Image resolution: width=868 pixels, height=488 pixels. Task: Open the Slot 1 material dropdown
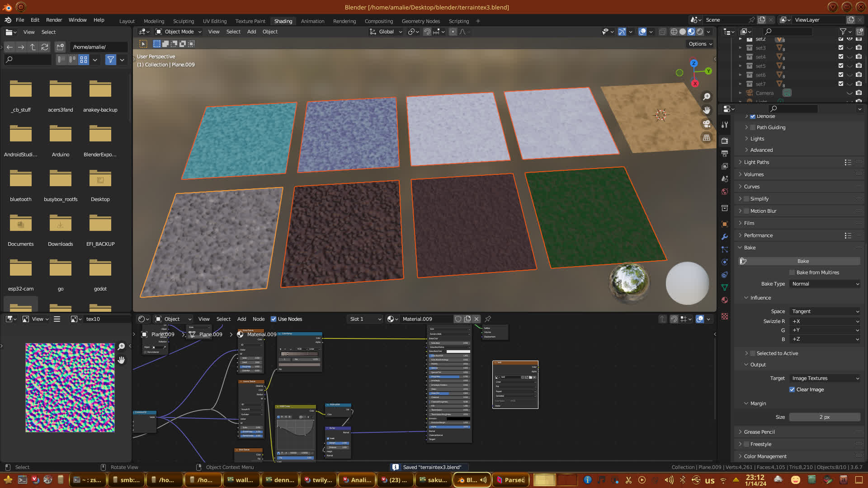click(x=365, y=319)
